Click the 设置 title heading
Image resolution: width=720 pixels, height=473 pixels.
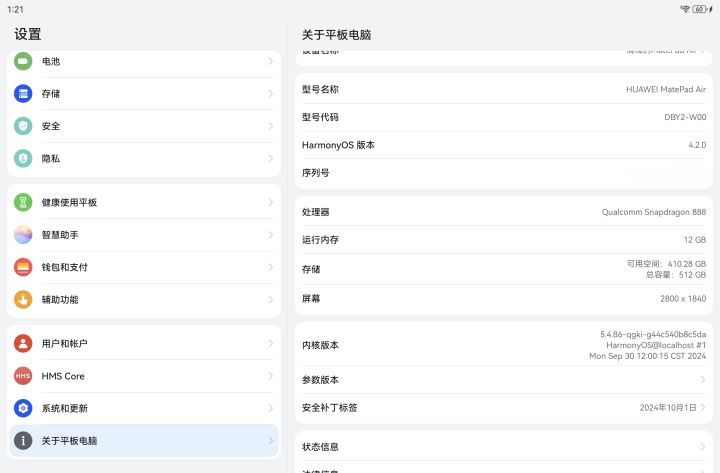coord(28,34)
